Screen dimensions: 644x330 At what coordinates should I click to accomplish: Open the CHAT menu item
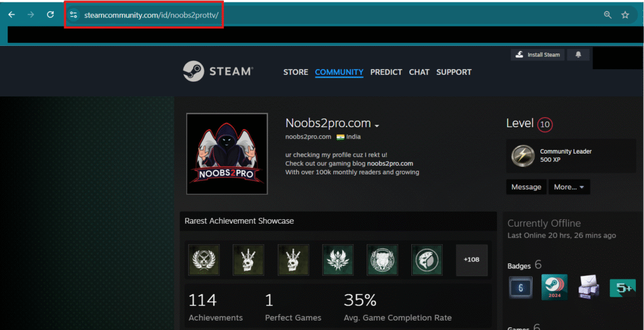pos(419,72)
